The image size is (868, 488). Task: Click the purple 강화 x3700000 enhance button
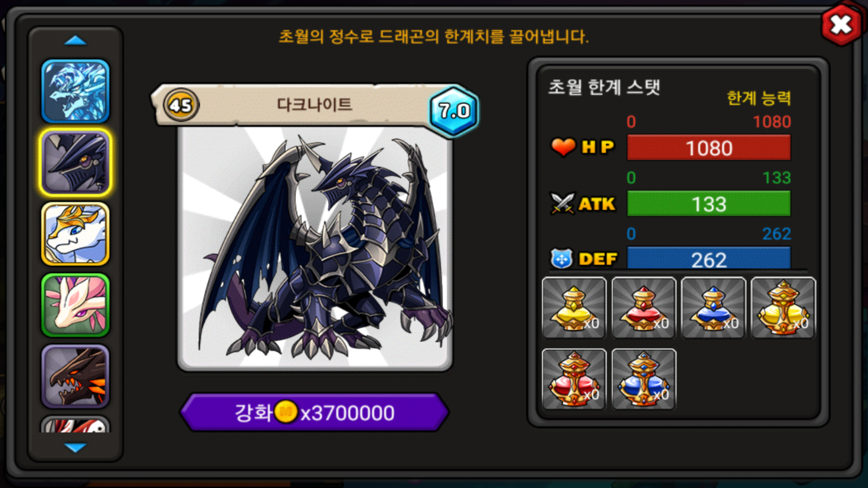pos(315,412)
